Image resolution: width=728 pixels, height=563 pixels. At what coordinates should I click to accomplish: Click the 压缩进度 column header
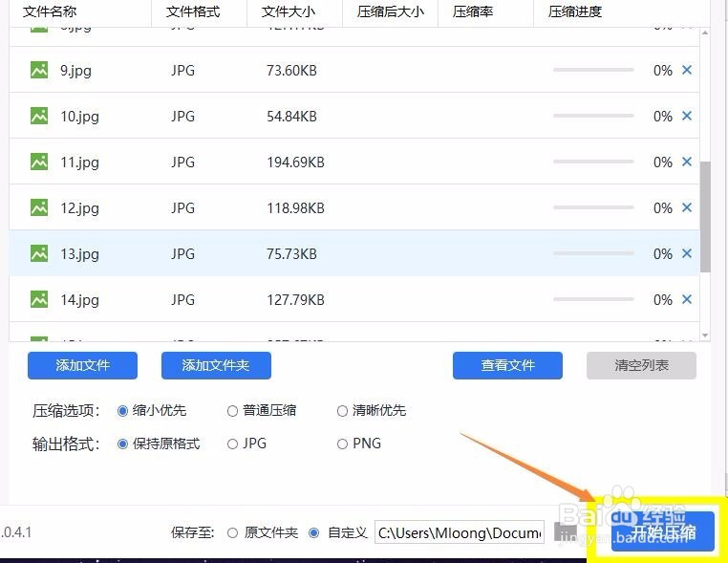click(575, 11)
